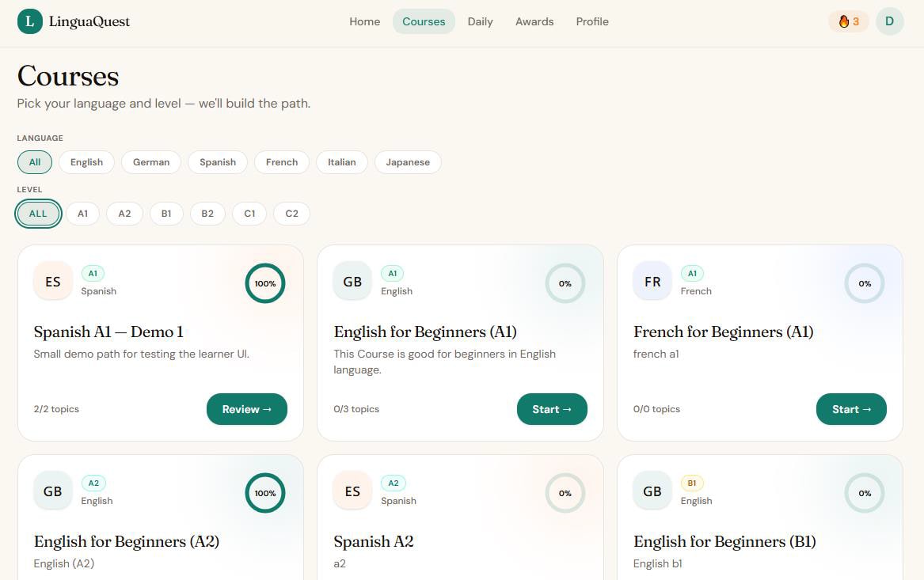Filter courses by A2 level chip
Screen dimensions: 924x580
pos(124,214)
